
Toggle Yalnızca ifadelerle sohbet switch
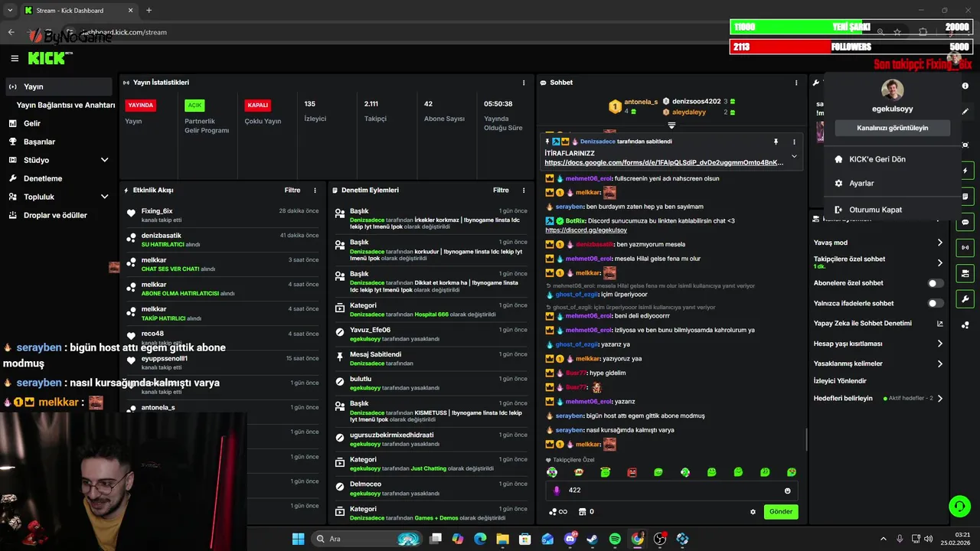pyautogui.click(x=936, y=303)
